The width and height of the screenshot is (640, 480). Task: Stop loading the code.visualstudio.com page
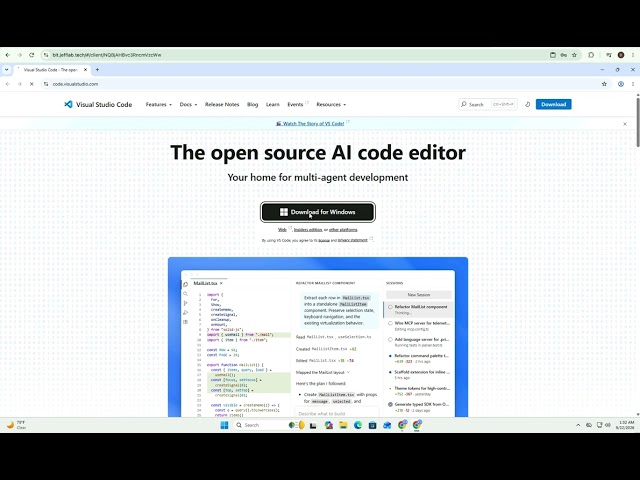(x=31, y=84)
